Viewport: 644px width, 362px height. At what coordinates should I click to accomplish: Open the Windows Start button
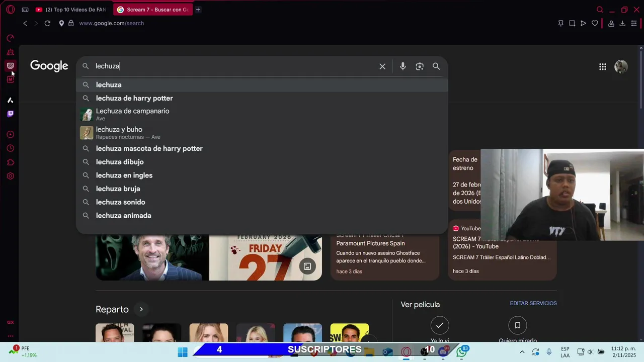tap(182, 352)
